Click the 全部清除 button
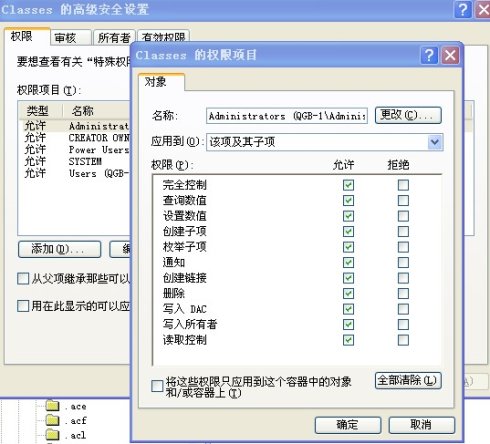This screenshot has width=490, height=444. (408, 380)
